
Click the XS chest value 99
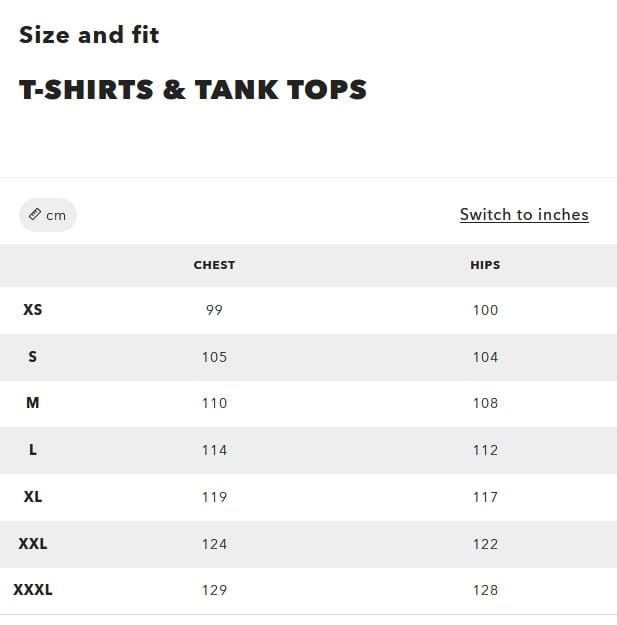(214, 310)
